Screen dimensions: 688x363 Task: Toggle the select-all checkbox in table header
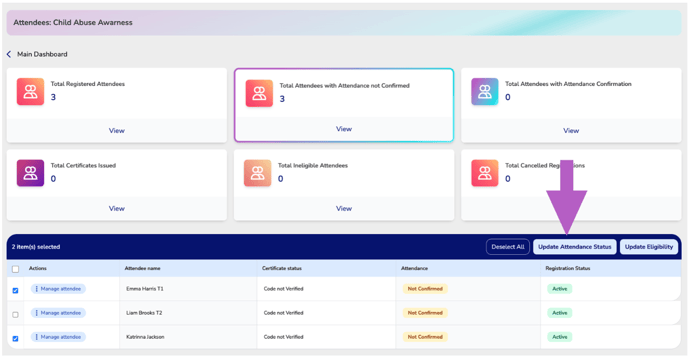click(15, 269)
